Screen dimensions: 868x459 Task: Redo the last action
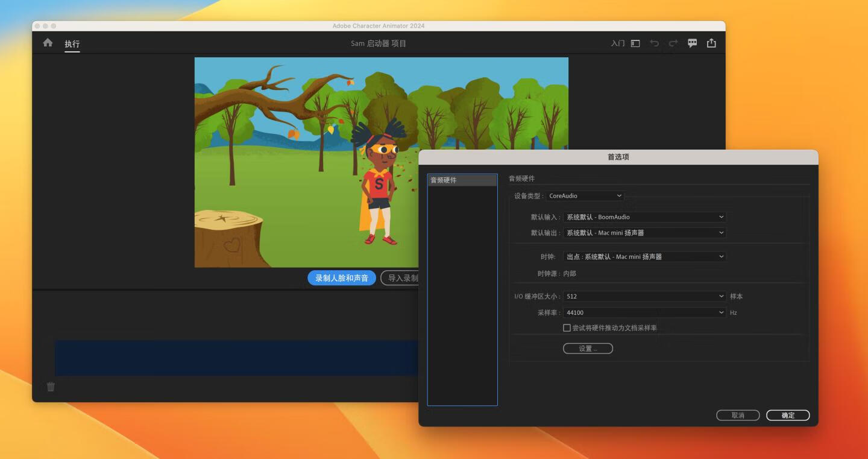pyautogui.click(x=673, y=43)
